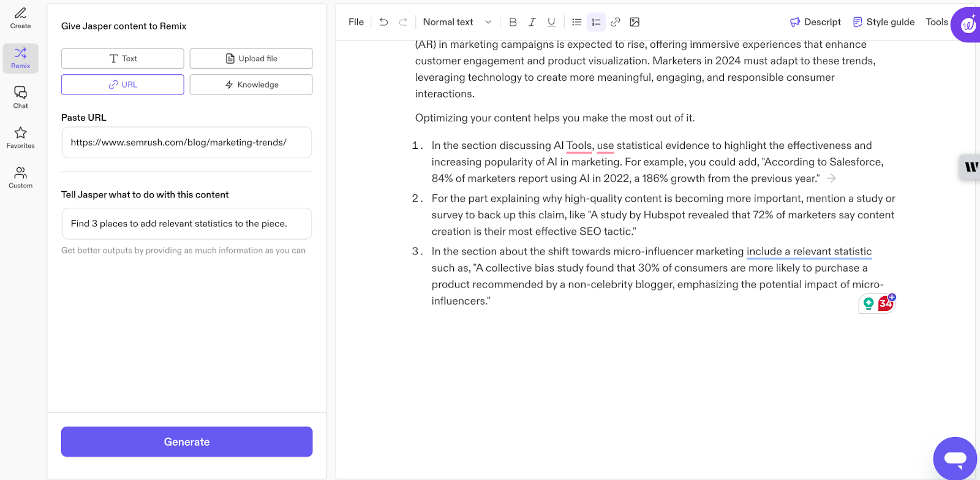
Task: Open the red 34 suggestions badge
Action: point(886,303)
